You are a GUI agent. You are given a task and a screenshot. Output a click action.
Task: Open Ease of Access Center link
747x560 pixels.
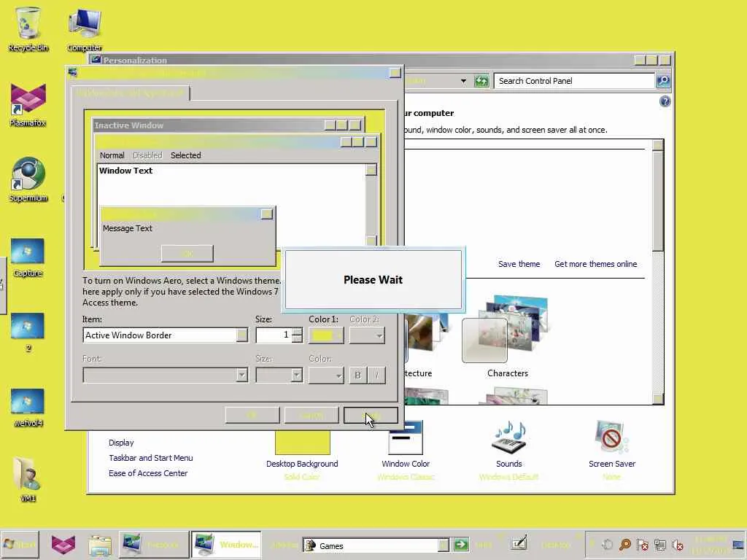click(x=147, y=472)
